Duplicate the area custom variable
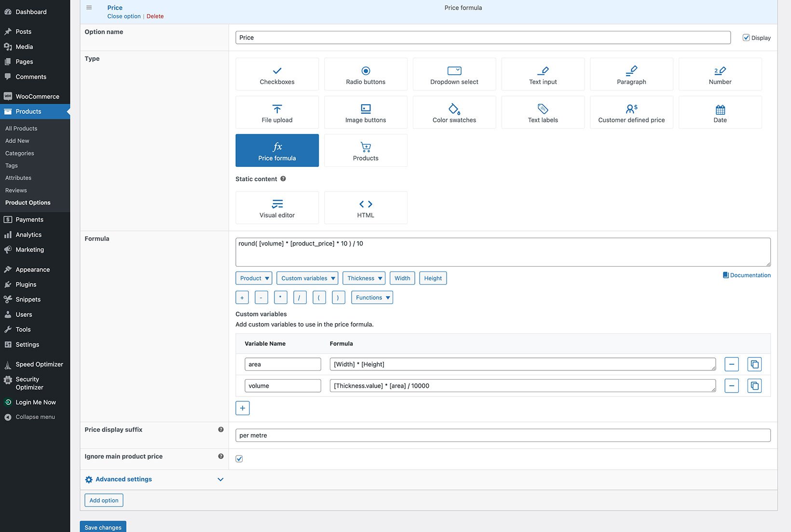Screen dimensions: 791x532 [x=754, y=364]
